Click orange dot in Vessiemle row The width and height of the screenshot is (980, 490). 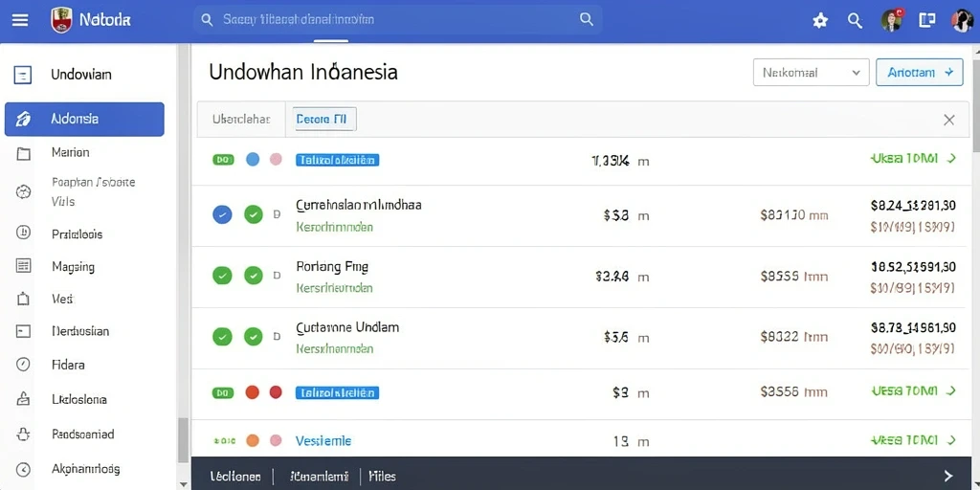click(x=253, y=440)
